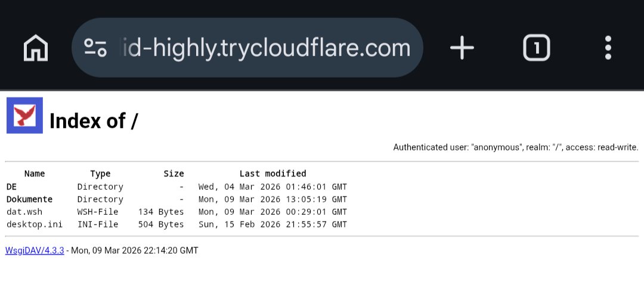Screen dimensions: 644x293
Task: Click the Type column header
Action: pos(100,174)
